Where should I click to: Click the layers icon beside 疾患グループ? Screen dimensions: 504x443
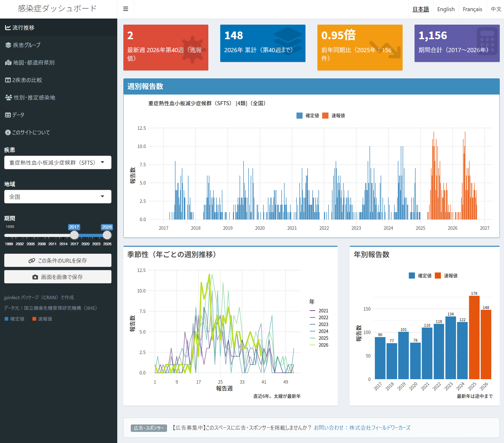pos(8,45)
